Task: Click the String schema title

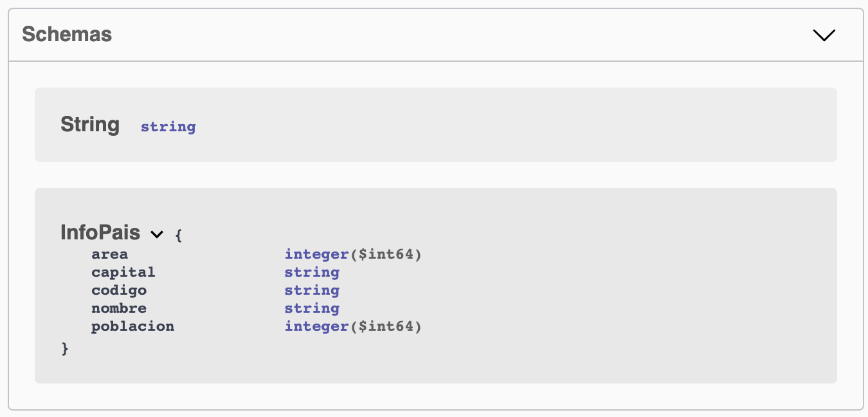Action: [90, 124]
